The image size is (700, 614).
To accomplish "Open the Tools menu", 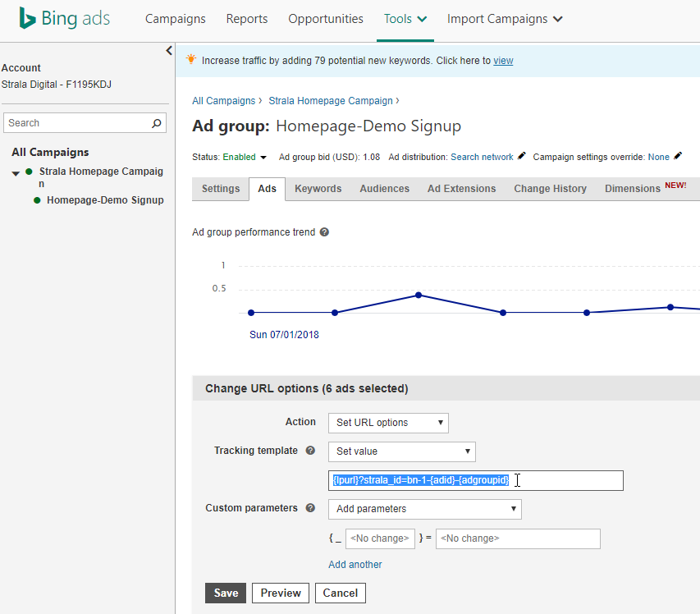I will click(405, 19).
